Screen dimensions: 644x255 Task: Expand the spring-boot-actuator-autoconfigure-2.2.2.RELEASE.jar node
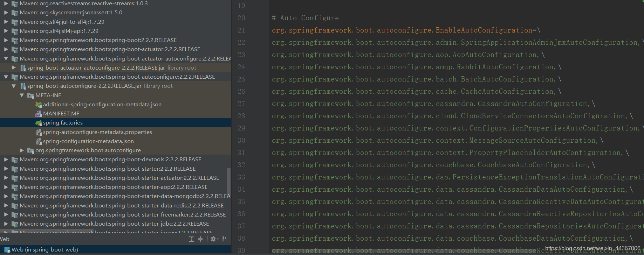coord(14,68)
